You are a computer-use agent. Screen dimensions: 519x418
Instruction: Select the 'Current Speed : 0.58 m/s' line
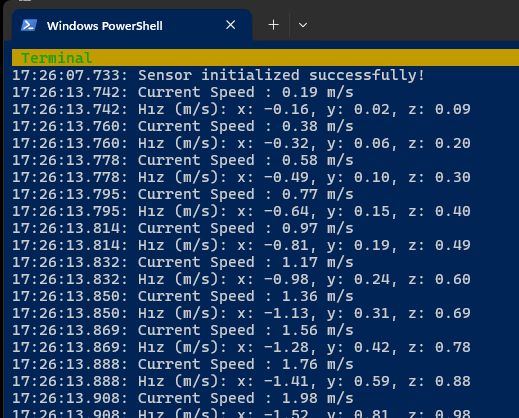click(x=183, y=160)
